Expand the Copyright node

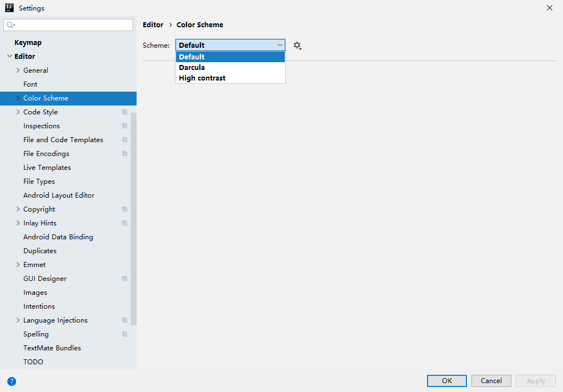click(18, 209)
